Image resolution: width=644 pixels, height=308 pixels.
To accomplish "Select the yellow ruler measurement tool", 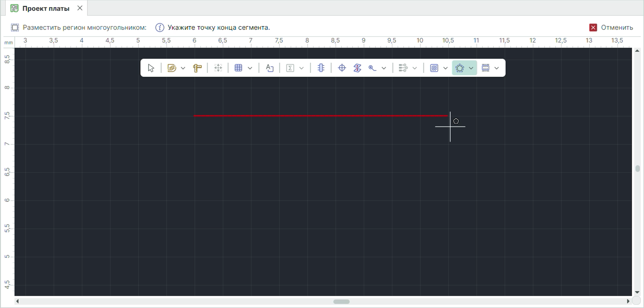I will [x=197, y=68].
